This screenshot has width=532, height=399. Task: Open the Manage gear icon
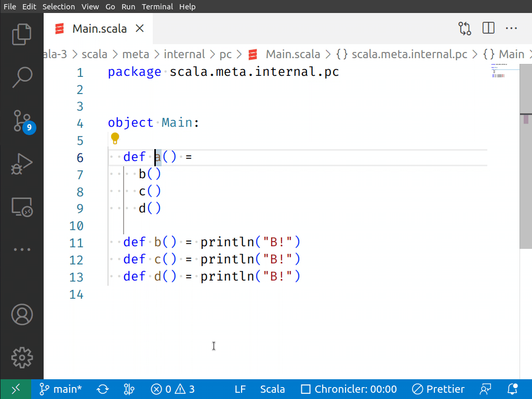[22, 357]
